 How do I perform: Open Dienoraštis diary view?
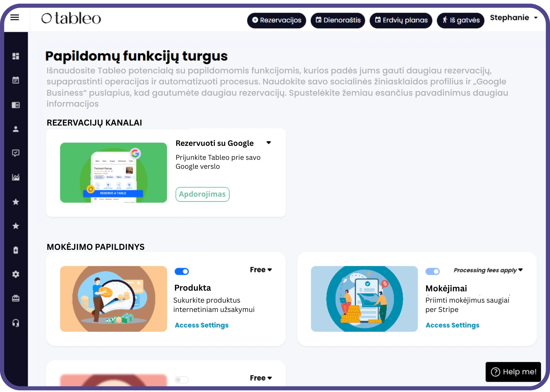click(x=338, y=20)
